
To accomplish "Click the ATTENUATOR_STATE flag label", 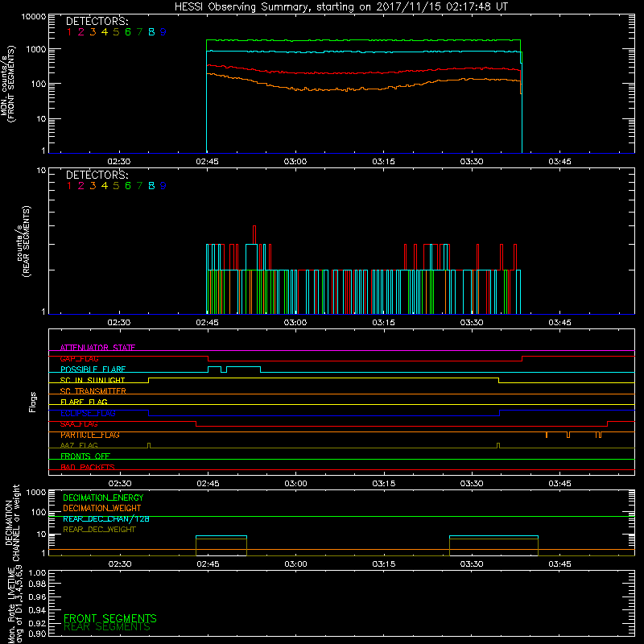I will point(97,348).
